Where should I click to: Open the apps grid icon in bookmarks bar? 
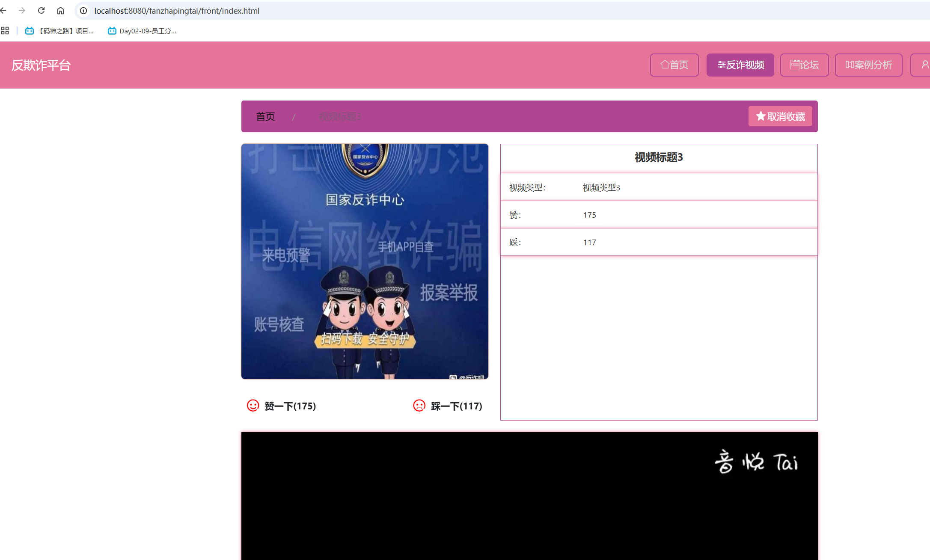[5, 31]
